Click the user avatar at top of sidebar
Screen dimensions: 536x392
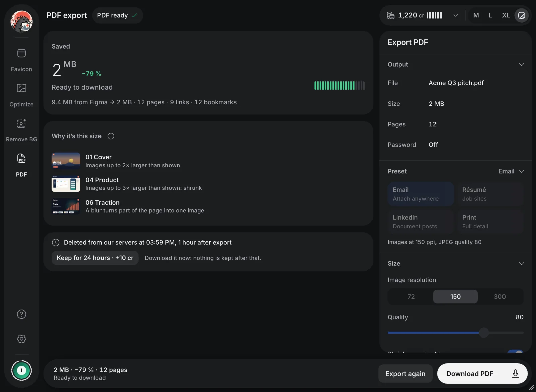click(21, 21)
